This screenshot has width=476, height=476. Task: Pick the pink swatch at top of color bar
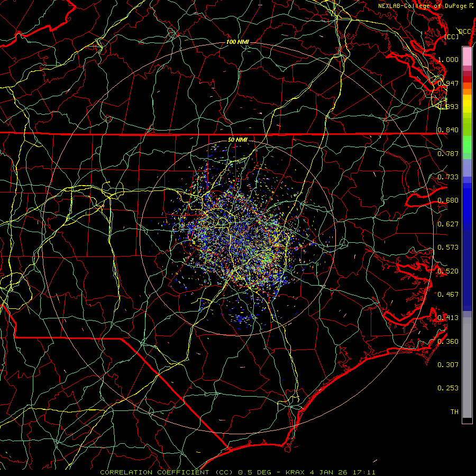click(467, 57)
